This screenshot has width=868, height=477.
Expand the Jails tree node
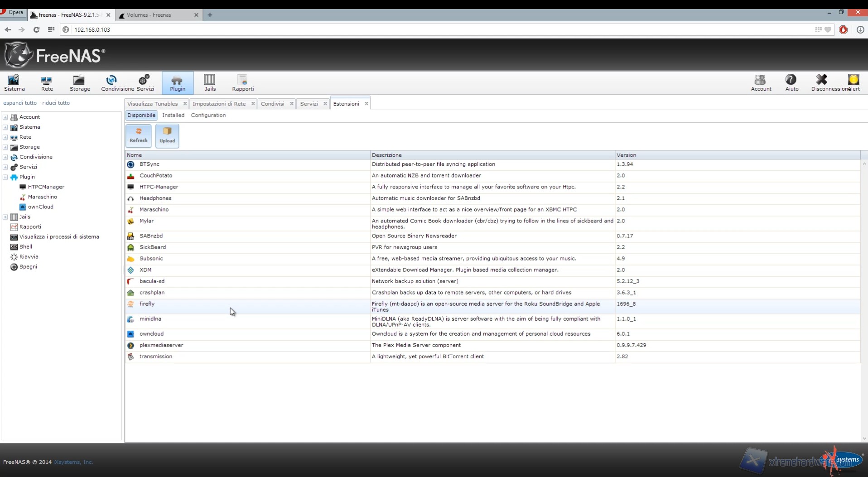[x=5, y=217]
